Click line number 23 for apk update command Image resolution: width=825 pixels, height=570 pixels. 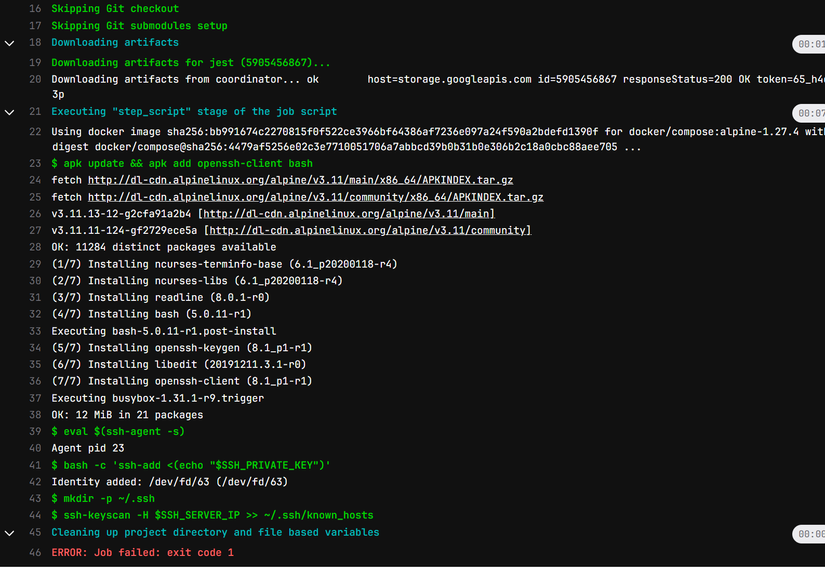(x=35, y=163)
